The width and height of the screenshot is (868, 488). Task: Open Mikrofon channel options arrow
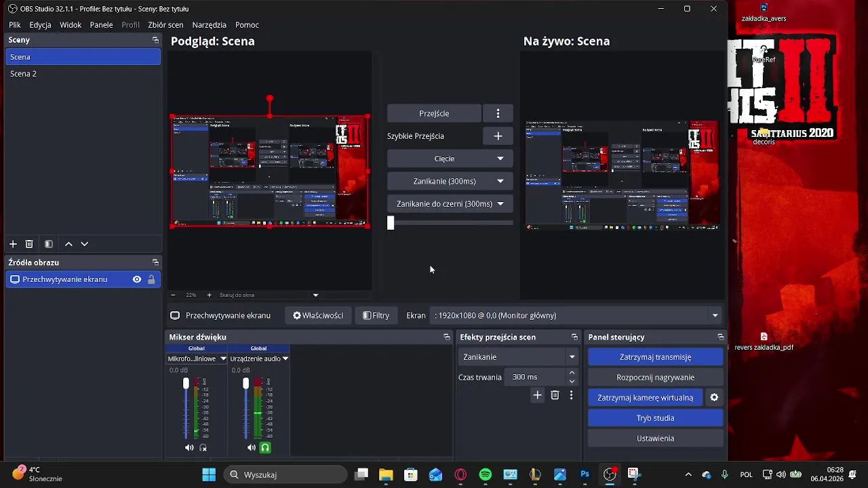click(223, 359)
